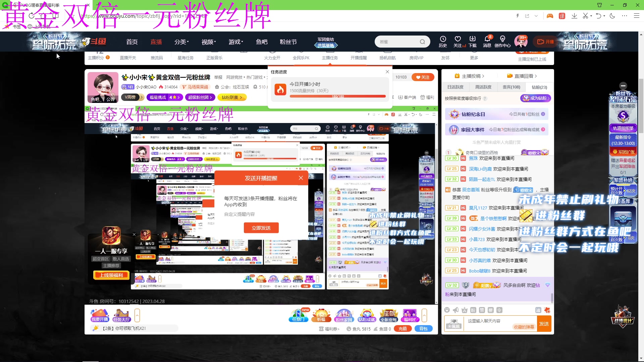644x362 pixels.
Task: Click the orange 充值 recharge button
Action: (402, 328)
